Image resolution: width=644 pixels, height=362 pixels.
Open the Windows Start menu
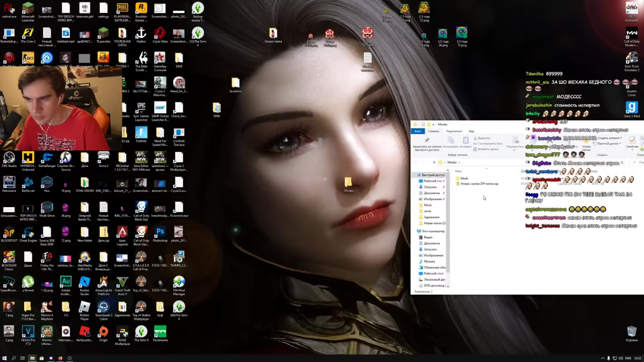(x=4, y=358)
